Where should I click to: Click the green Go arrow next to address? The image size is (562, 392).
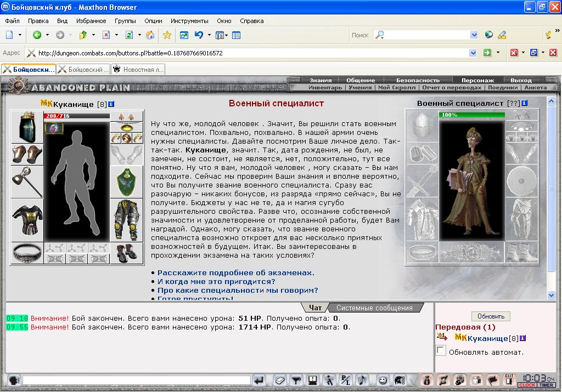pos(487,53)
